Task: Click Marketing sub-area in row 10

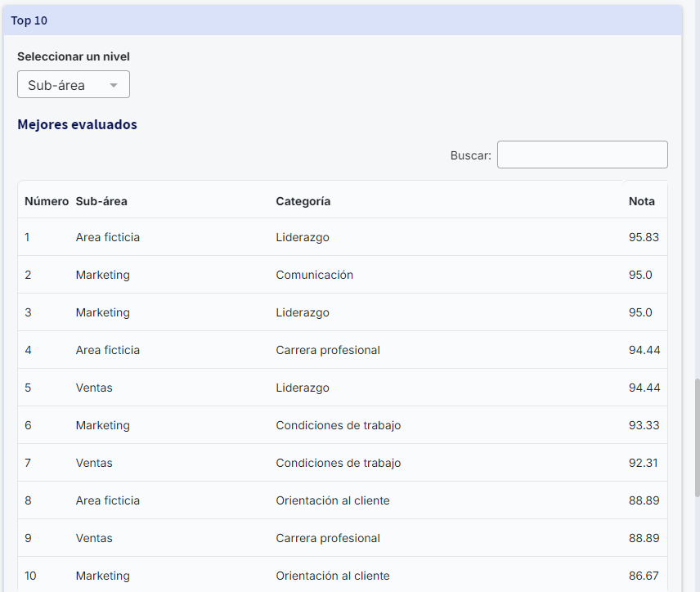Action: (102, 576)
